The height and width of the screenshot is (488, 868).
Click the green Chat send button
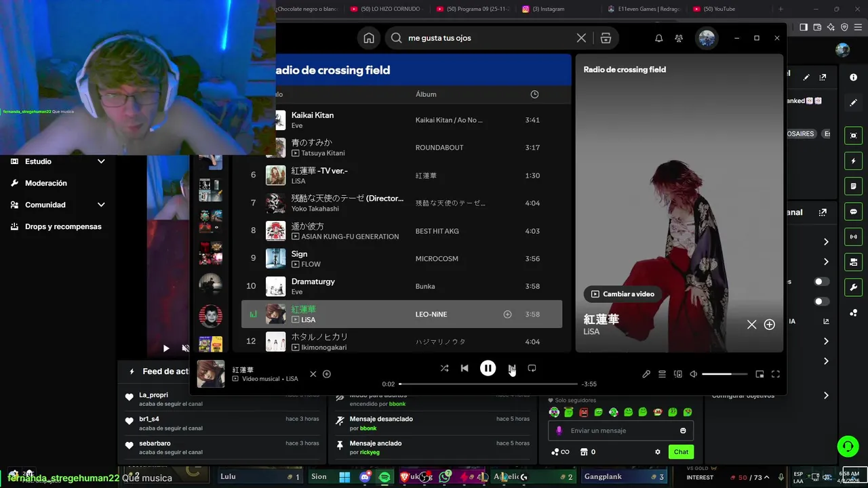(681, 452)
